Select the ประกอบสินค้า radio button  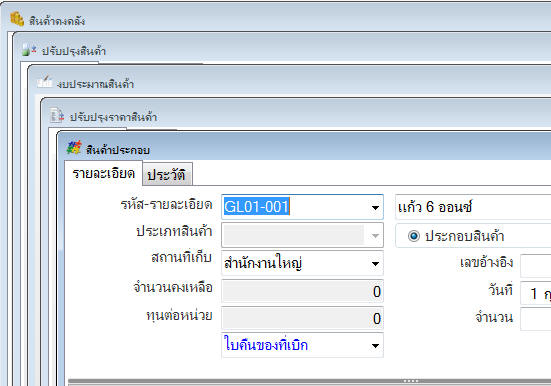click(414, 236)
